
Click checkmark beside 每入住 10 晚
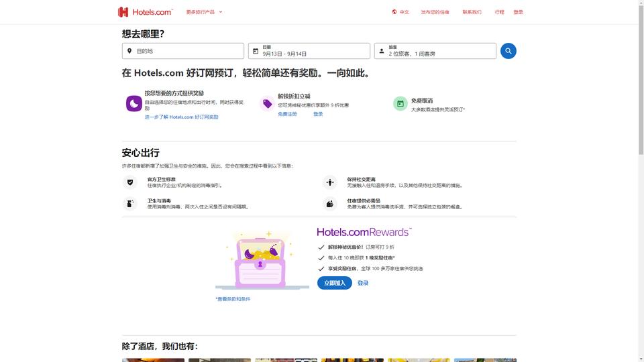tap(321, 257)
